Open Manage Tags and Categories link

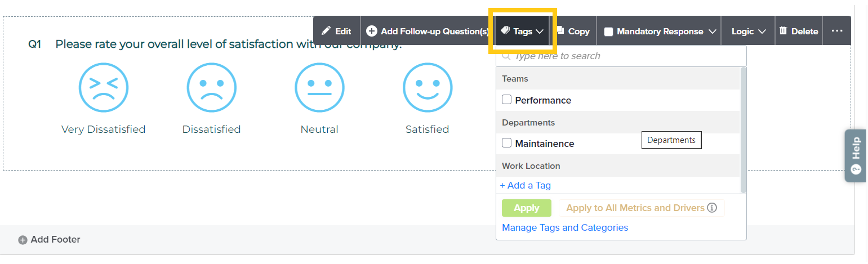(564, 227)
